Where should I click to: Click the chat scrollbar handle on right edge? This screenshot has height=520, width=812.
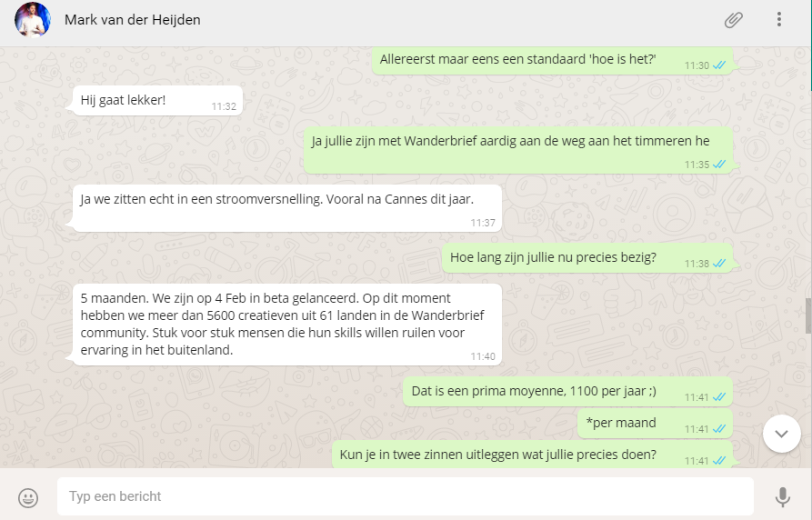[808, 316]
